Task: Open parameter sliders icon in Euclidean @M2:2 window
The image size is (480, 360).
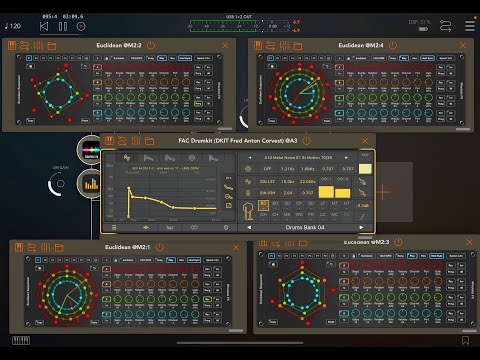Action: point(38,45)
